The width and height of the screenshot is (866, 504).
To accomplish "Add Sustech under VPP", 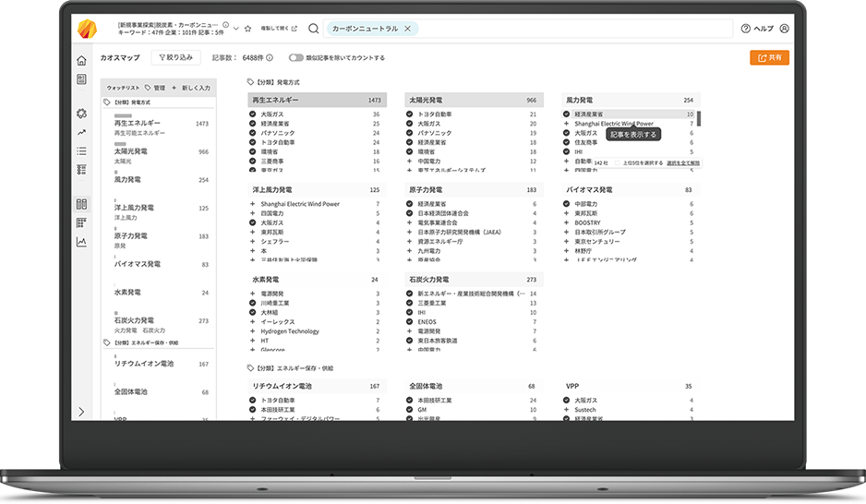I will (x=566, y=410).
